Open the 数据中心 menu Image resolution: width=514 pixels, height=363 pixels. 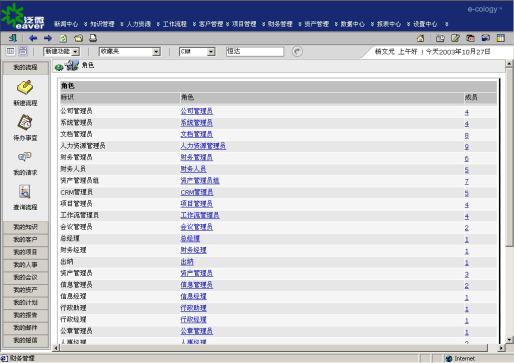[x=353, y=24]
